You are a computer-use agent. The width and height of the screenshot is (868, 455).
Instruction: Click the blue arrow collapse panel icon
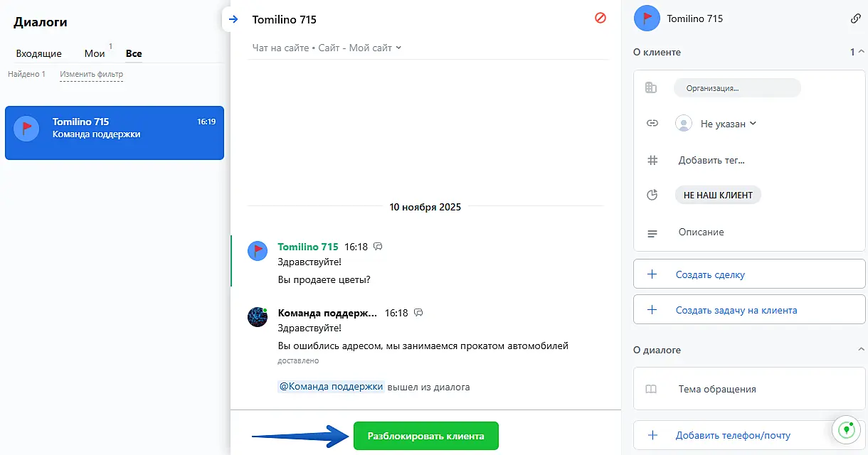[233, 19]
